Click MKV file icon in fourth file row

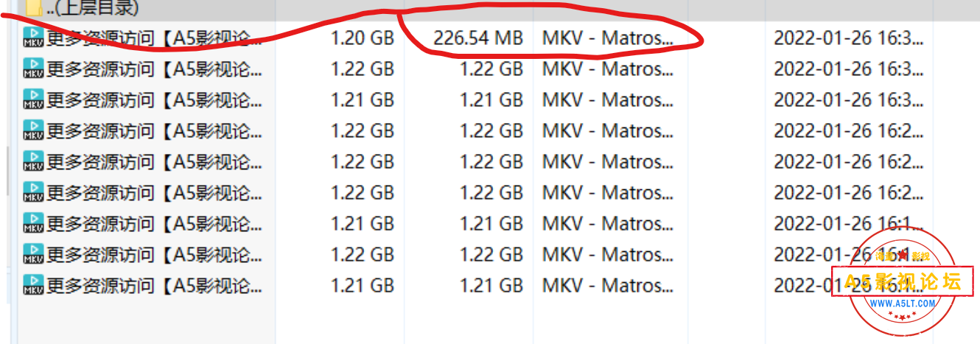point(33,131)
